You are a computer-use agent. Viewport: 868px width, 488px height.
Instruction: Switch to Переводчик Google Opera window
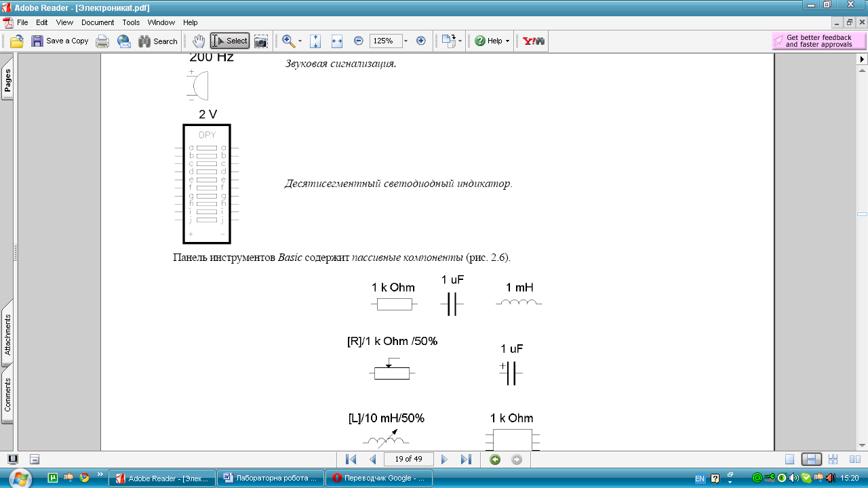(x=379, y=478)
